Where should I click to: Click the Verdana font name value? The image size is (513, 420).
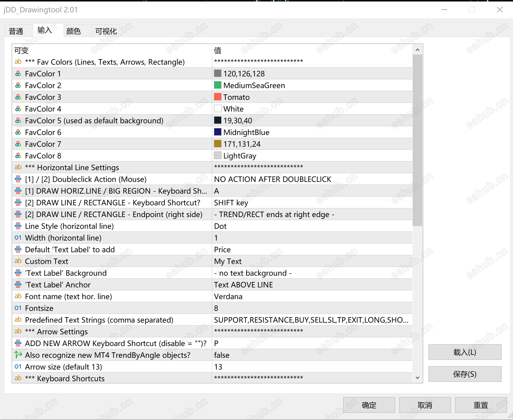(x=312, y=296)
